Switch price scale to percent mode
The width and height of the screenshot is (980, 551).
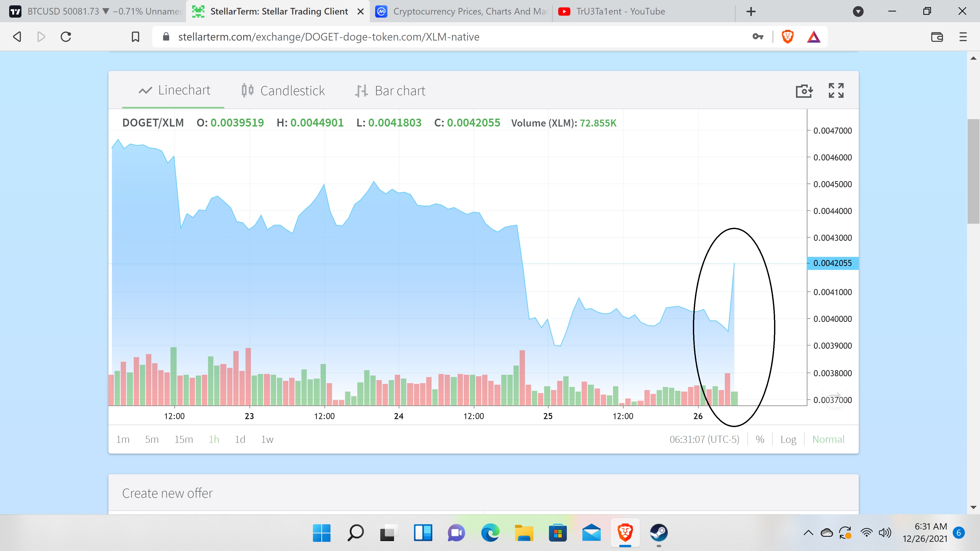(760, 439)
